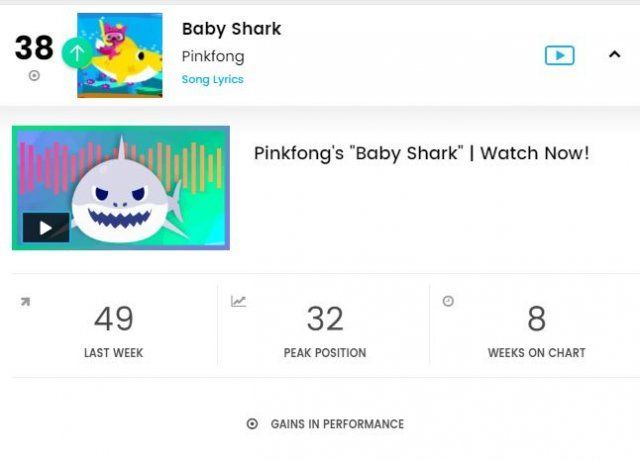Click the Baby Shark album cover art

pos(120,55)
